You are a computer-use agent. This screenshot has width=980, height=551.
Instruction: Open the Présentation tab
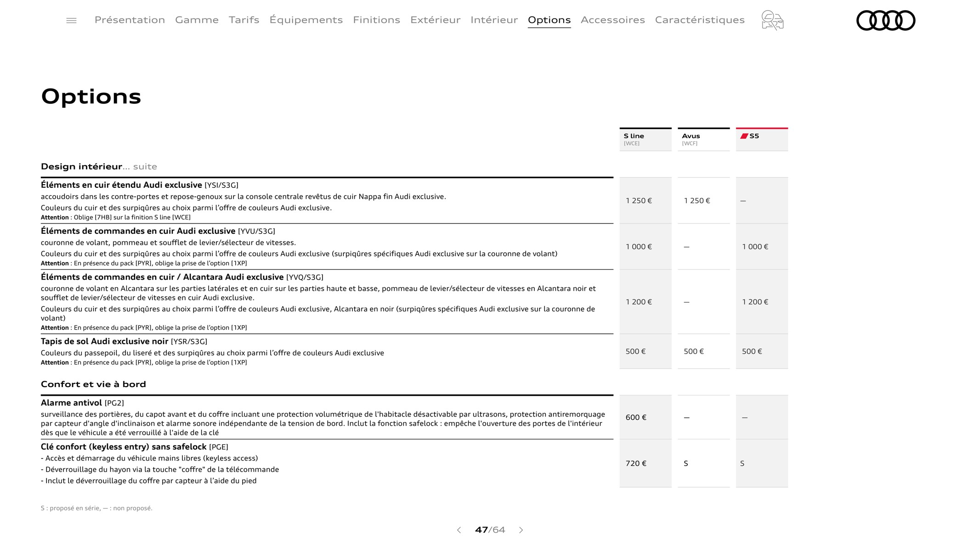[130, 20]
